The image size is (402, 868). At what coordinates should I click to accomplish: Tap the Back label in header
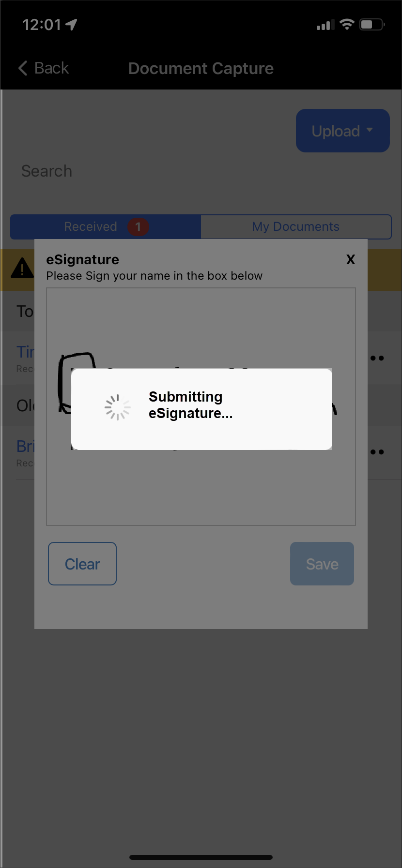tap(52, 68)
